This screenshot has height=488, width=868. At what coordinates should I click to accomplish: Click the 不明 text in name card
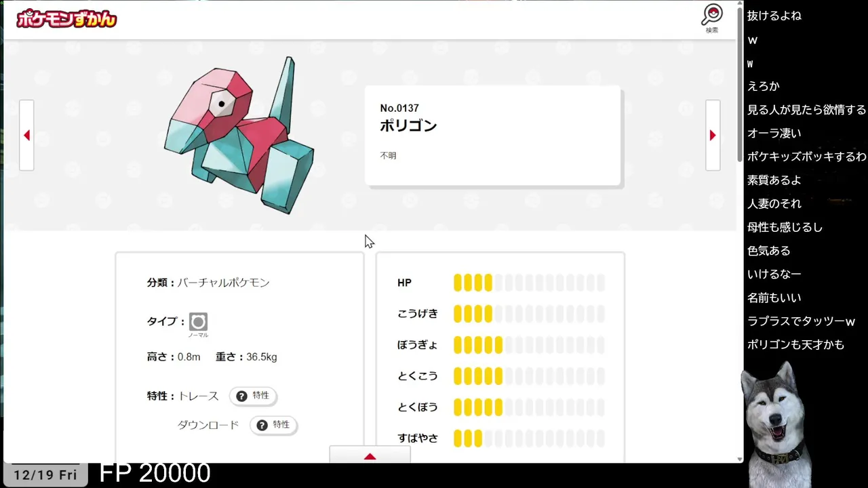pos(388,156)
